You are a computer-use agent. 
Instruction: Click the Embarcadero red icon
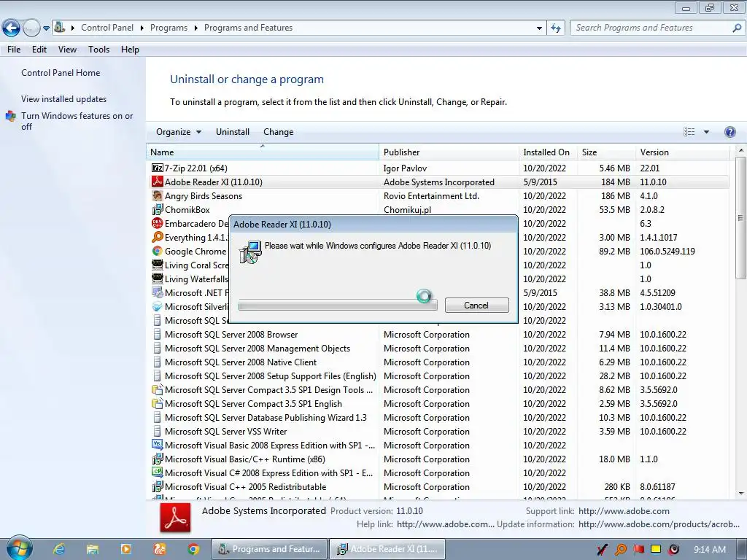[x=158, y=223]
